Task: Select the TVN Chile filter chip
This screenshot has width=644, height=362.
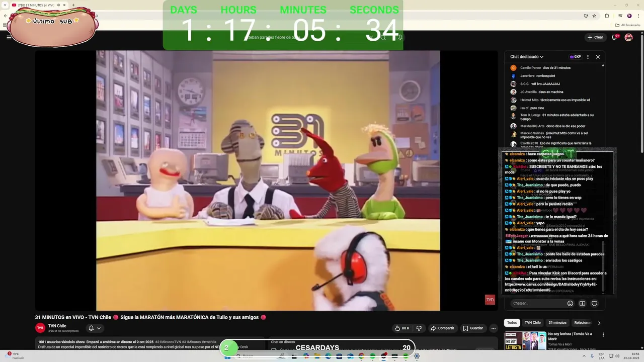Action: 533,323
